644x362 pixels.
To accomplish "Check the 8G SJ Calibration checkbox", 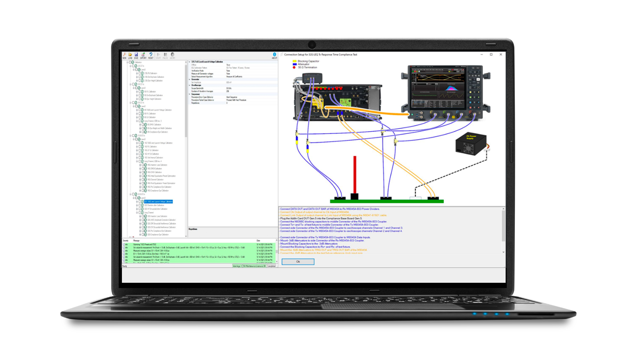I will 140,117.
